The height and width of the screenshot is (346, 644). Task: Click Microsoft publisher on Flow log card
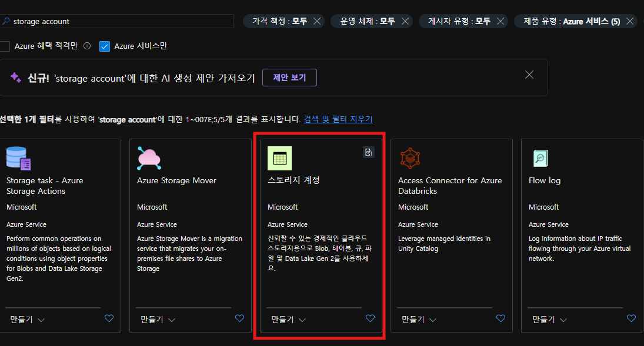(544, 207)
